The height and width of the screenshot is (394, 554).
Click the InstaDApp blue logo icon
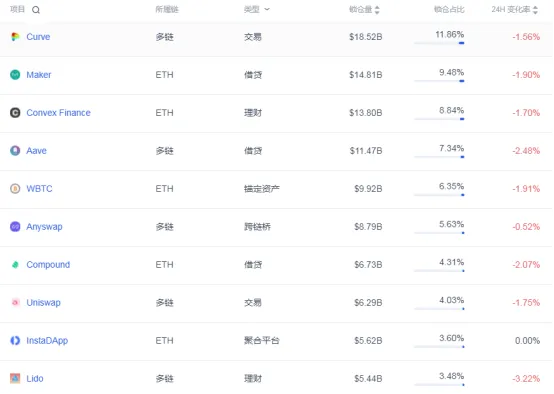pyautogui.click(x=15, y=341)
